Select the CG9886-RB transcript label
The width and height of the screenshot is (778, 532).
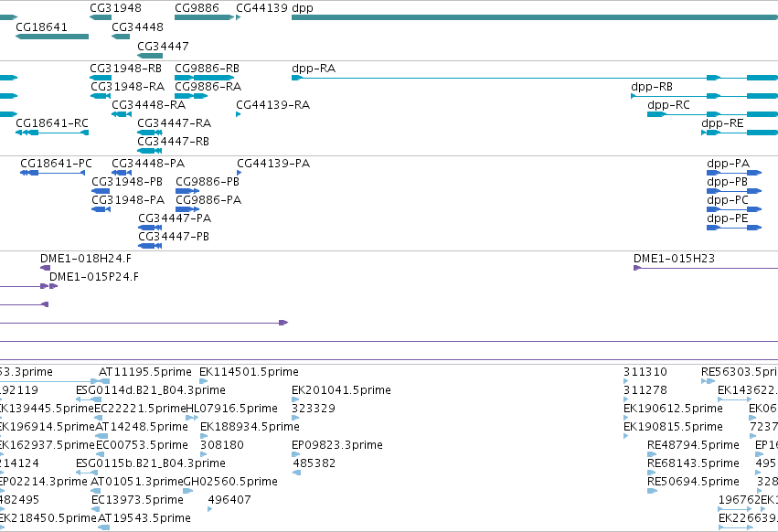[207, 68]
